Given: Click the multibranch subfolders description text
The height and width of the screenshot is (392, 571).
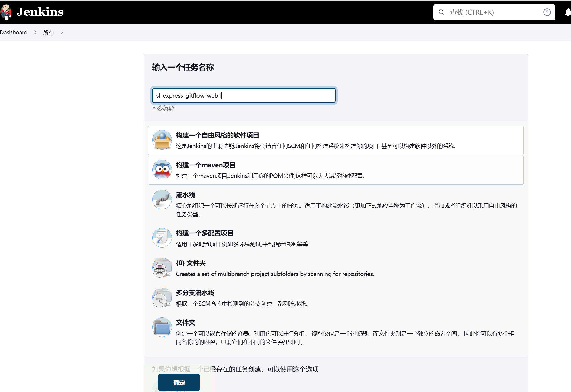Looking at the screenshot, I should pyautogui.click(x=275, y=274).
